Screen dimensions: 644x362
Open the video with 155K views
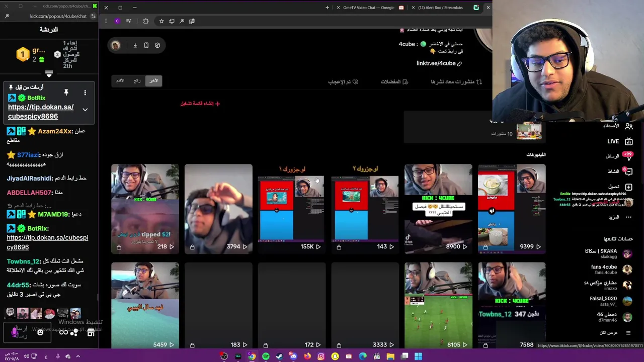coord(291,209)
